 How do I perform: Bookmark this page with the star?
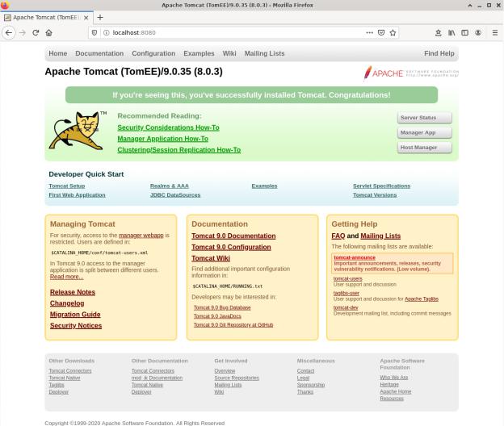pos(393,33)
